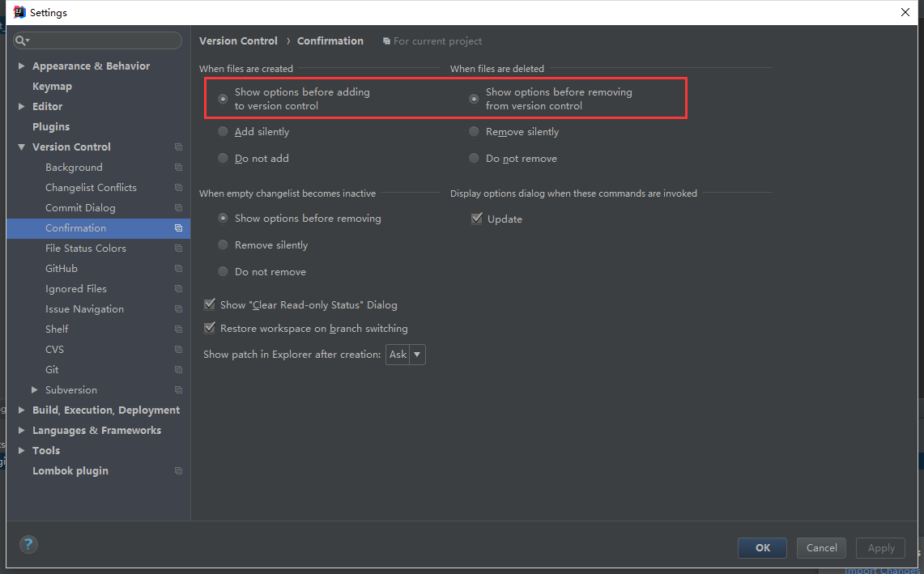This screenshot has height=574, width=924.
Task: Collapse the Version Control section
Action: 21,147
